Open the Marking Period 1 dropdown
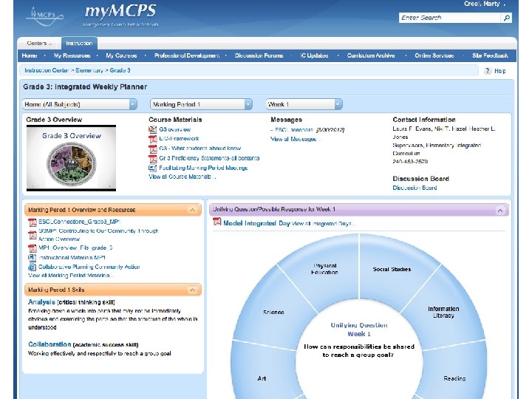532x399 pixels. (x=201, y=104)
